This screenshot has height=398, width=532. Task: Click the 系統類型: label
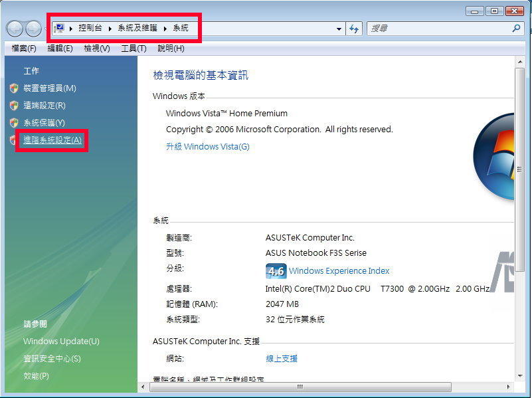coord(183,320)
